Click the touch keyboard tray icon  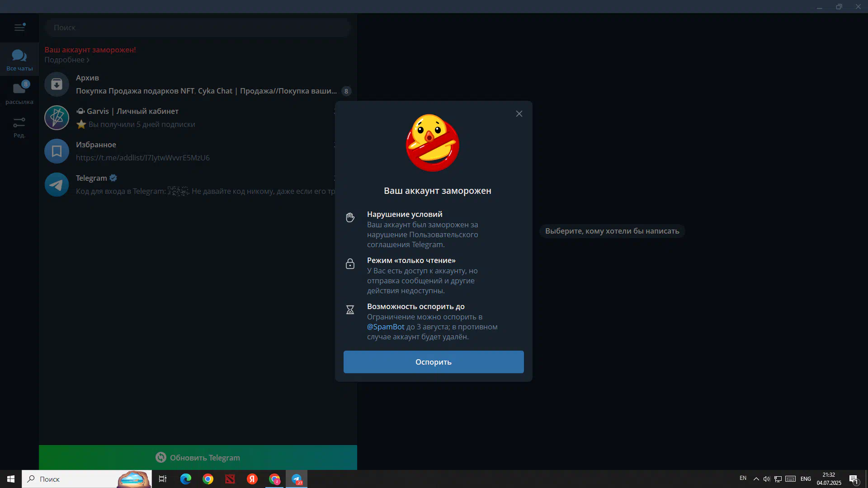tap(790, 479)
